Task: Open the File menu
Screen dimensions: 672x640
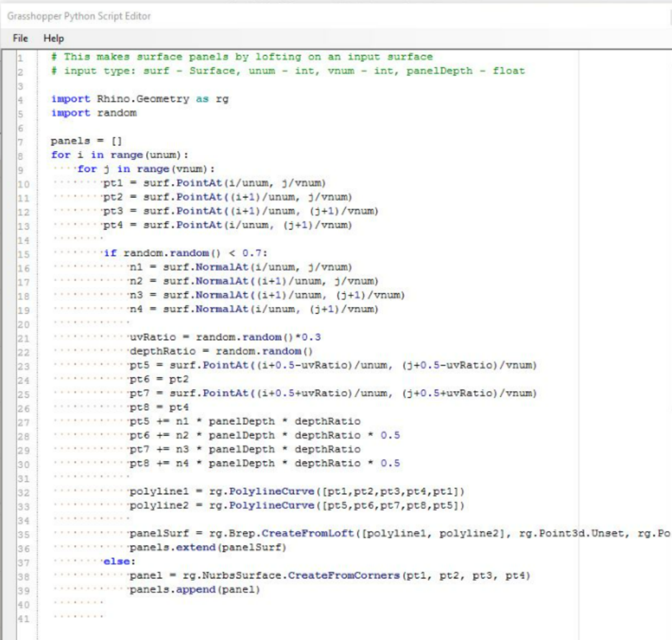Action: point(19,38)
